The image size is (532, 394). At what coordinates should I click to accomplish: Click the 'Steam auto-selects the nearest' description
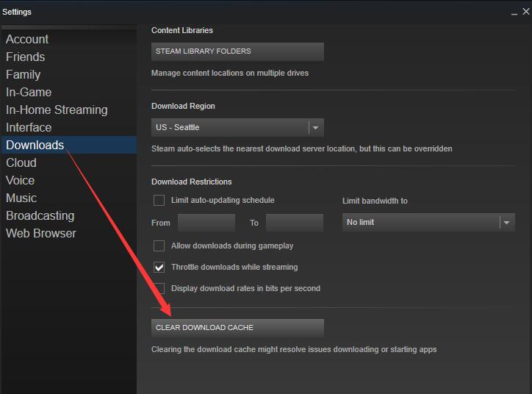301,149
